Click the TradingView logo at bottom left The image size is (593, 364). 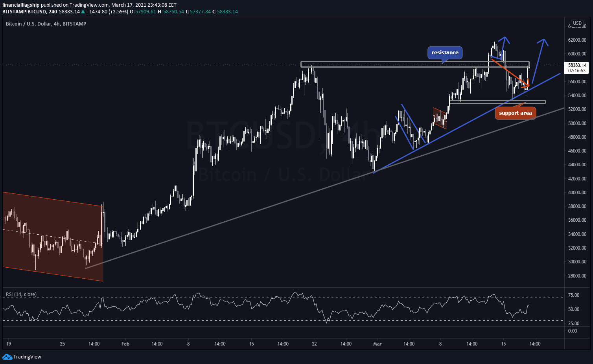pyautogui.click(x=22, y=357)
